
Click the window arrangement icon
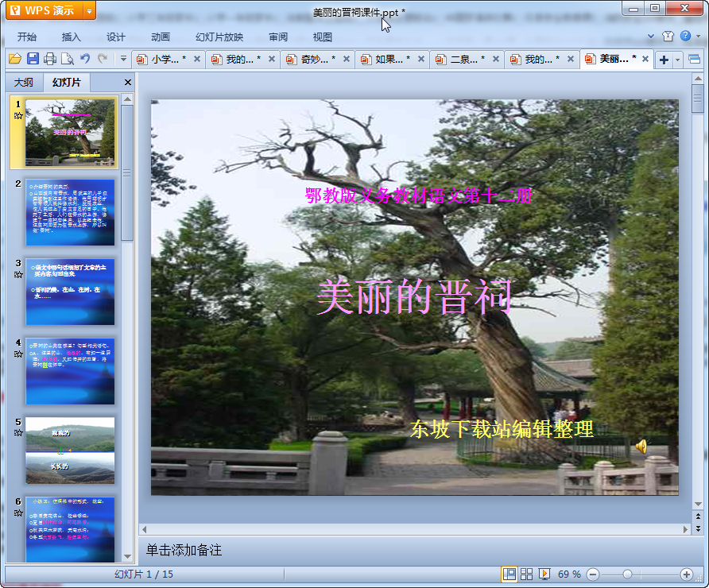click(694, 60)
